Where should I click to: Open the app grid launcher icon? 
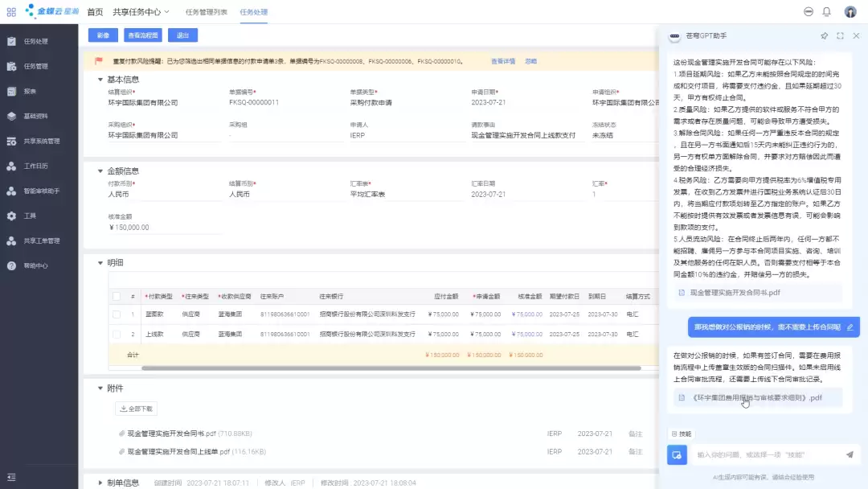11,11
